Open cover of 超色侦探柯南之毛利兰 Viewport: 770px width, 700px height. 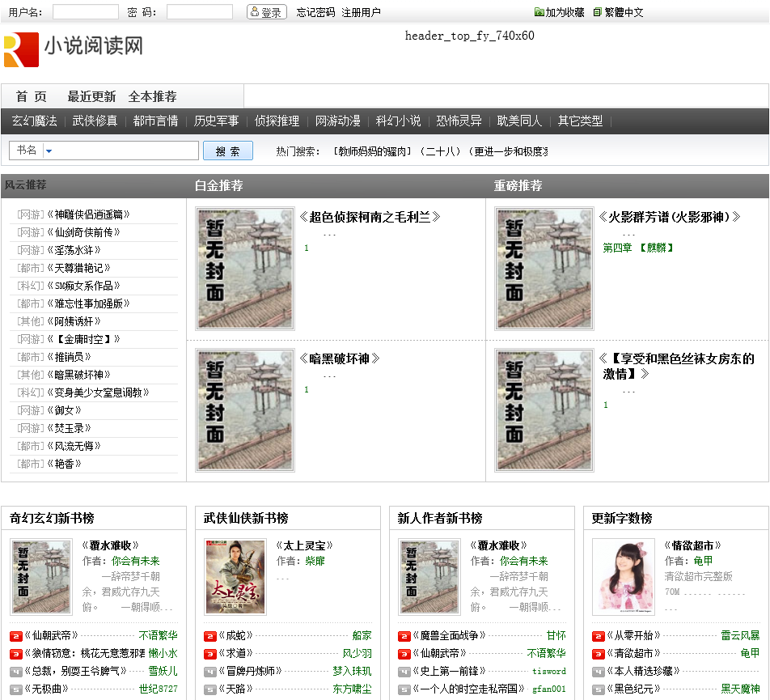245,268
